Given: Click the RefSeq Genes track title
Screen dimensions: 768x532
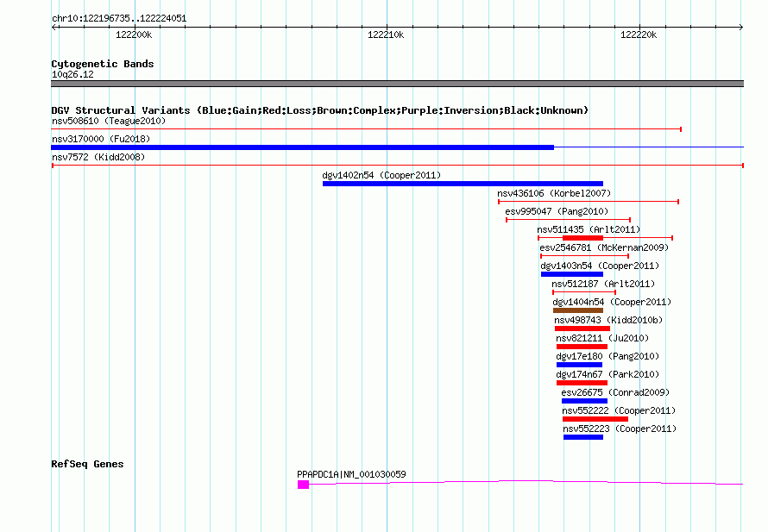Looking at the screenshot, I should tap(87, 464).
